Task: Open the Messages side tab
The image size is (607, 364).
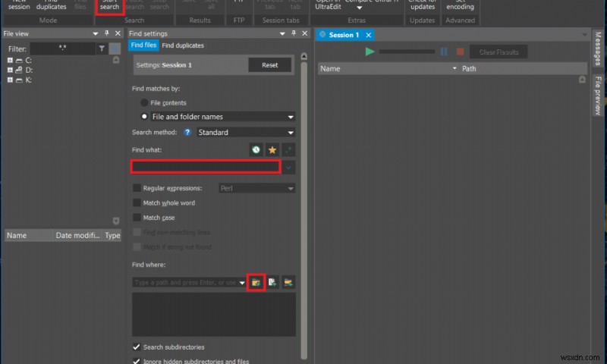Action: (598, 49)
